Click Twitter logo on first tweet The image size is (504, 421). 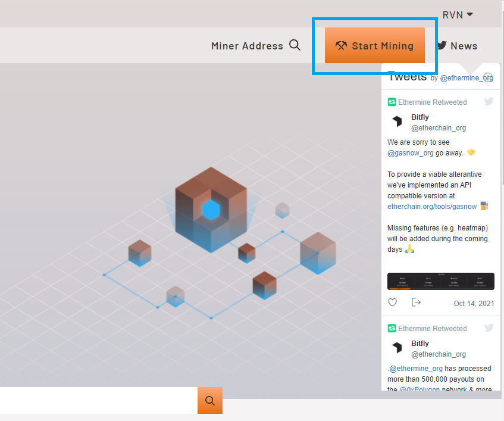click(x=489, y=101)
